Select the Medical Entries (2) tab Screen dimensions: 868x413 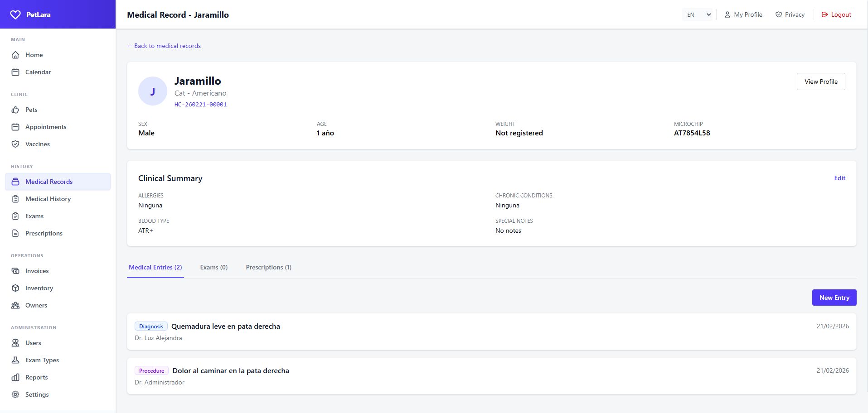click(x=155, y=267)
